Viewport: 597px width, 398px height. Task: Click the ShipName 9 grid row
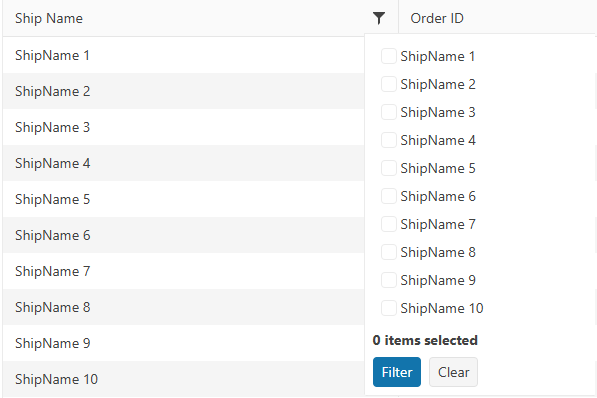tap(184, 343)
